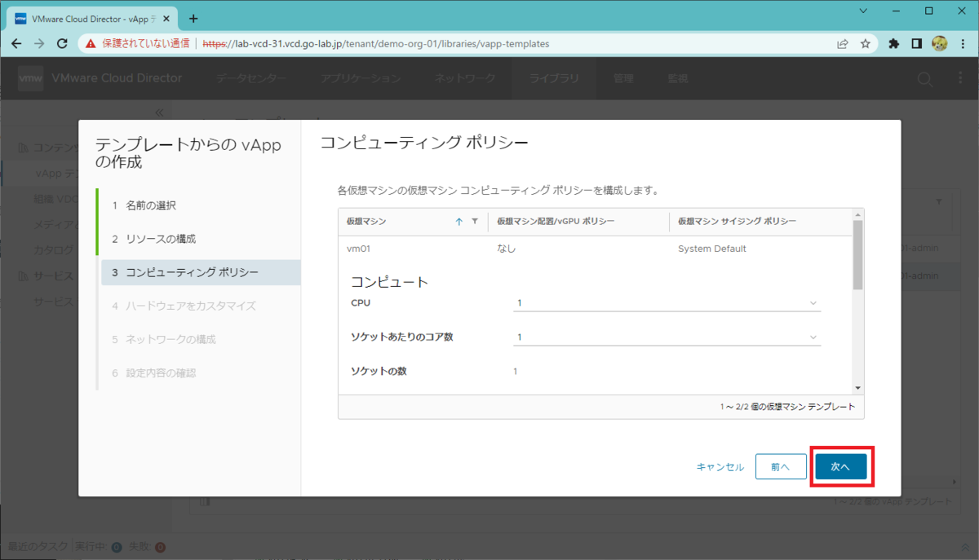Click the insecure connection warning icon
979x560 pixels.
pos(91,44)
